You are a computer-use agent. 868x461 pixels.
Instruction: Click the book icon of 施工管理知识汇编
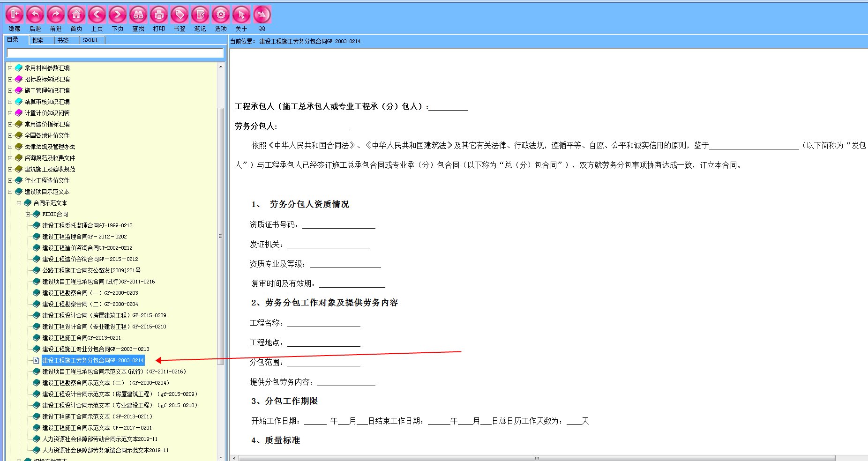pyautogui.click(x=19, y=90)
